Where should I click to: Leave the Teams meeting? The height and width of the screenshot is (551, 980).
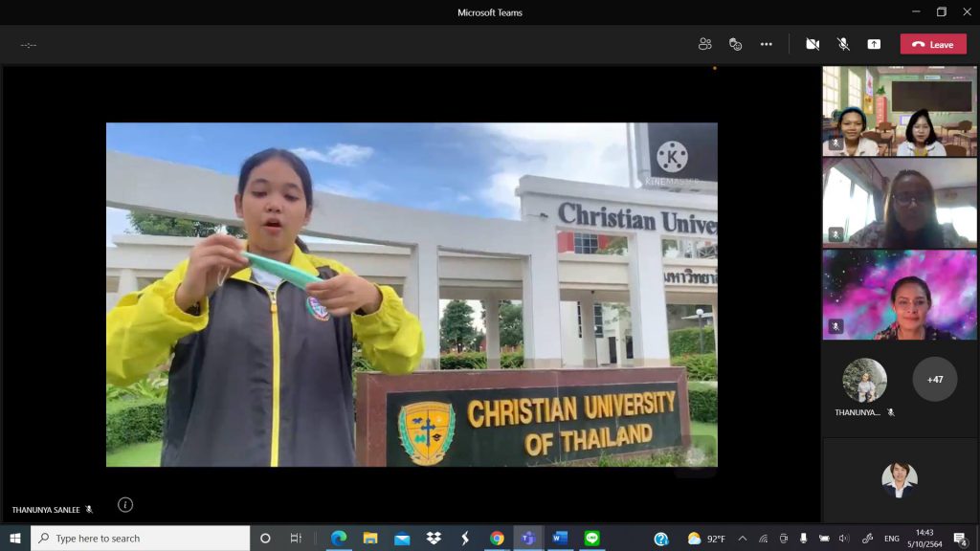933,44
